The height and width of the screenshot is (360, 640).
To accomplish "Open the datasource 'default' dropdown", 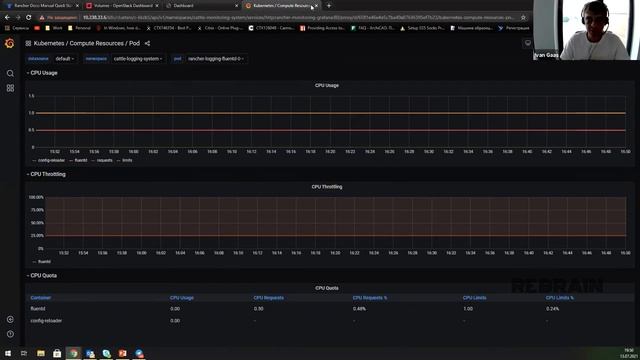I will point(64,59).
